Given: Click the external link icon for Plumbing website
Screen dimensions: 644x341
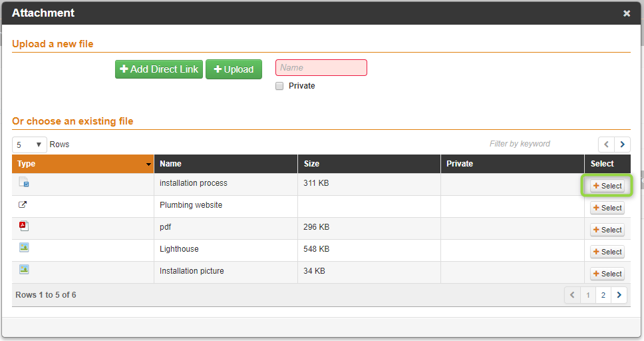Looking at the screenshot, I should point(23,204).
